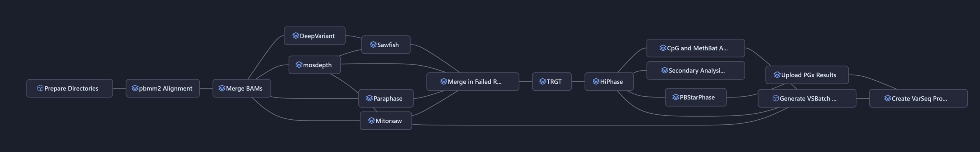Click the layers icon on Sawfish node
The image size is (980, 152).
(373, 45)
